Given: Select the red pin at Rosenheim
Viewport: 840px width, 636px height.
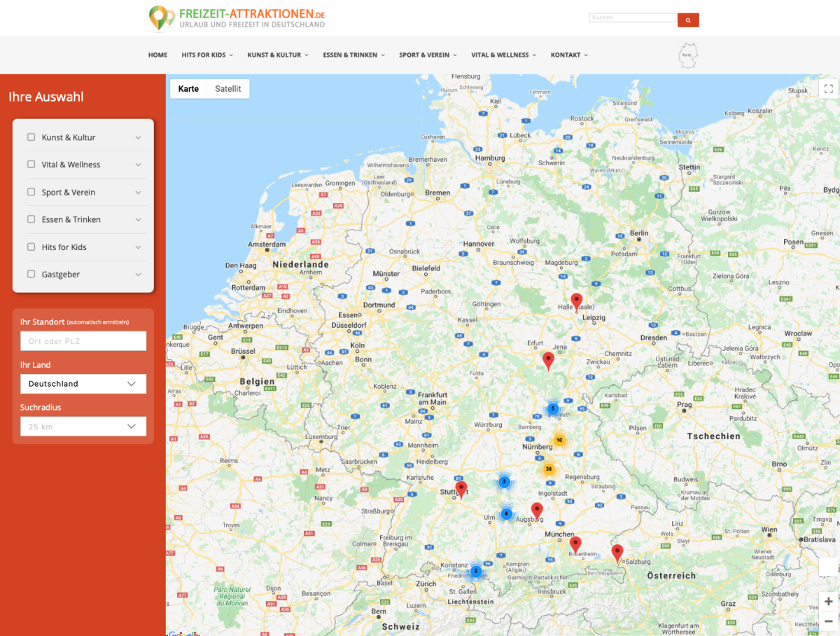Looking at the screenshot, I should (575, 545).
